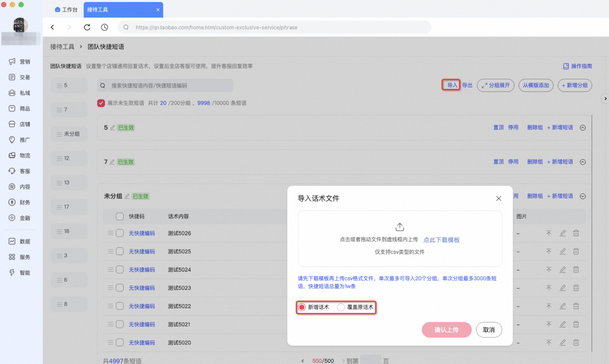Click the 导入 import link
The image size is (609, 364).
click(x=452, y=85)
